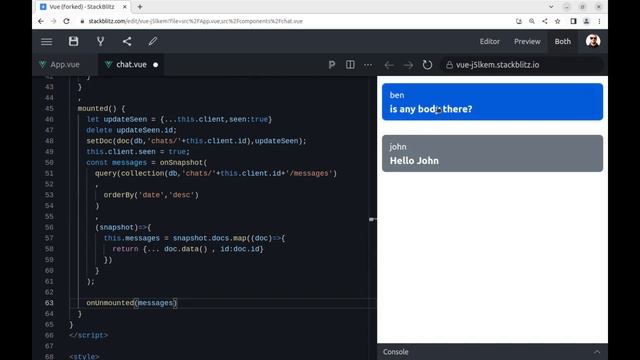Image resolution: width=640 pixels, height=360 pixels.
Task: Click line number 45 in the gutter
Action: 49,109
